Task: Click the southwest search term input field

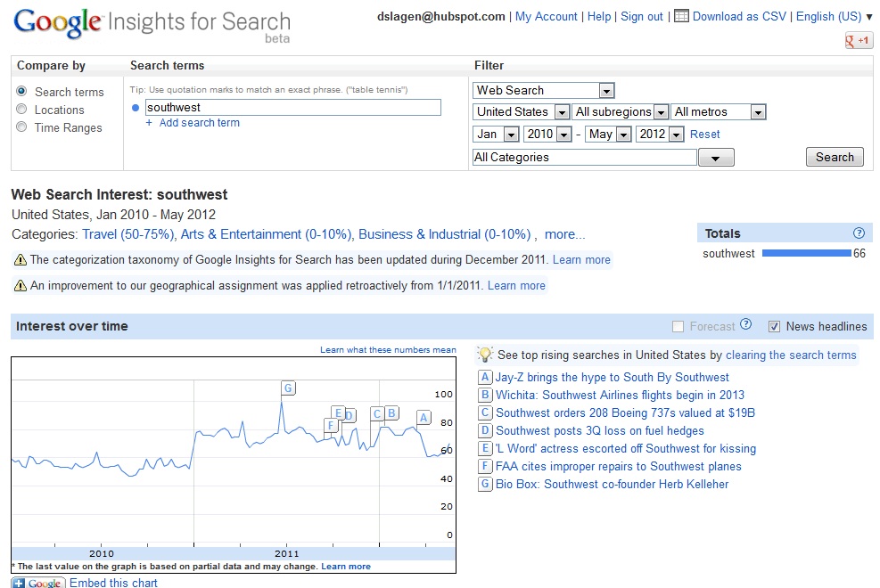Action: (x=293, y=108)
